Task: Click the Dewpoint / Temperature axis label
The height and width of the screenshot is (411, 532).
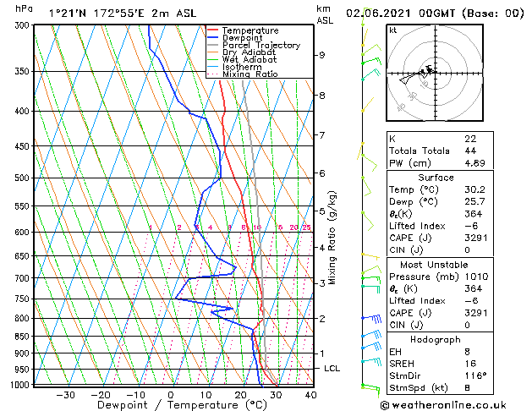Action: pos(170,405)
